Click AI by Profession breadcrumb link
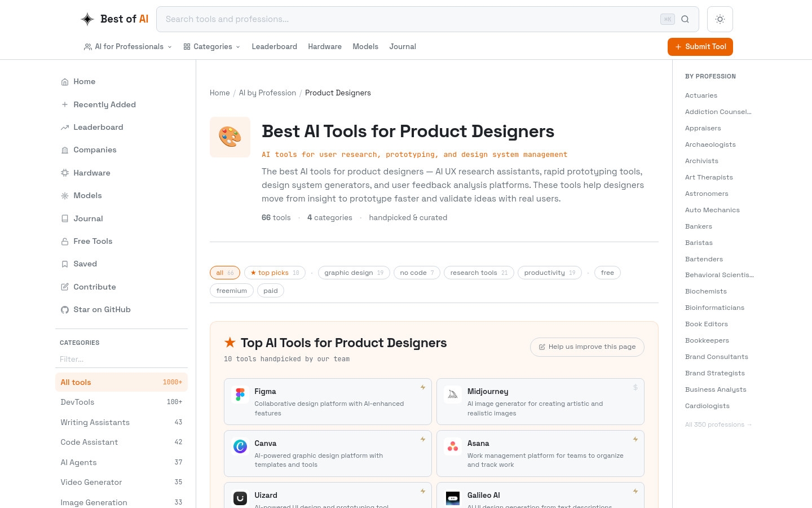This screenshot has height=508, width=812. [267, 93]
